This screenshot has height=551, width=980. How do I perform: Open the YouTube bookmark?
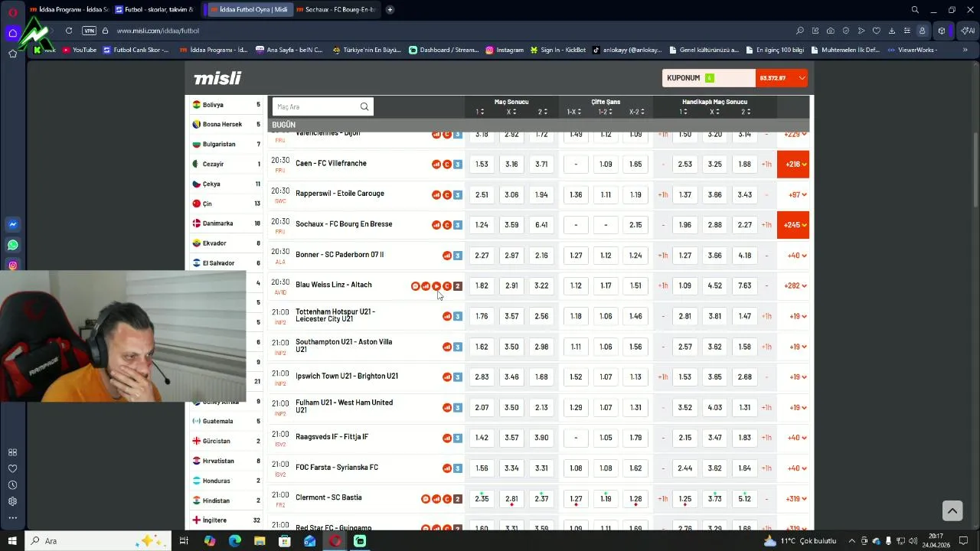click(x=80, y=50)
